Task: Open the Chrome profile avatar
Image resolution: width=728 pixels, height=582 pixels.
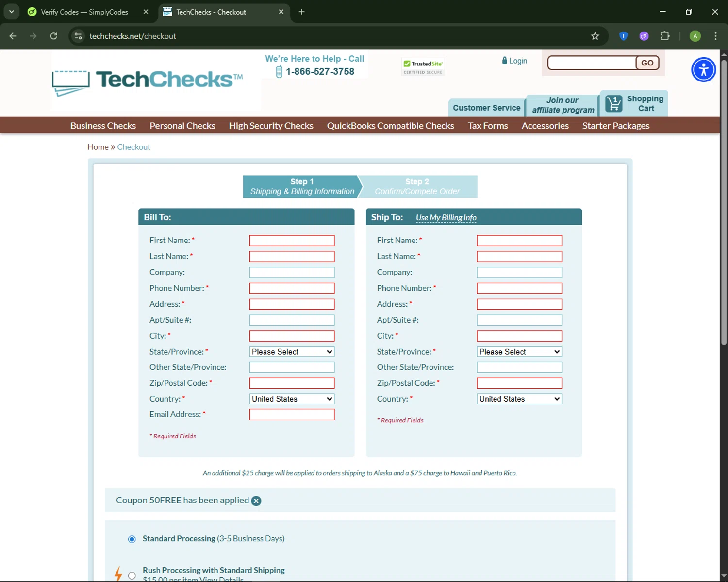Action: coord(695,36)
